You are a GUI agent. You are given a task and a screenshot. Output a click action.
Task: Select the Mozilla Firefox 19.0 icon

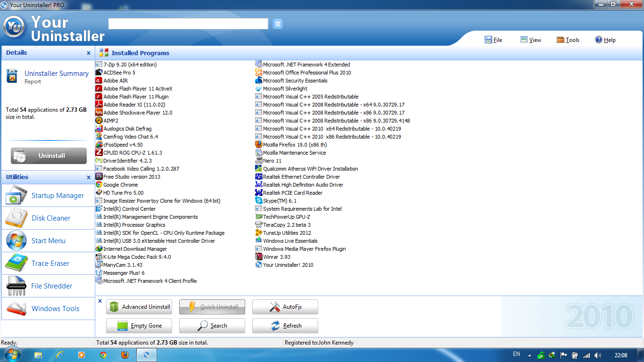pos(259,145)
